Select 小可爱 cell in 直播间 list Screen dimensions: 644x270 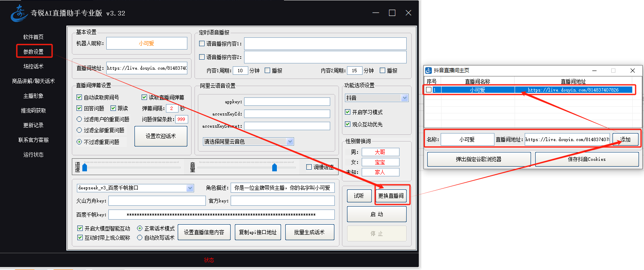click(x=478, y=90)
